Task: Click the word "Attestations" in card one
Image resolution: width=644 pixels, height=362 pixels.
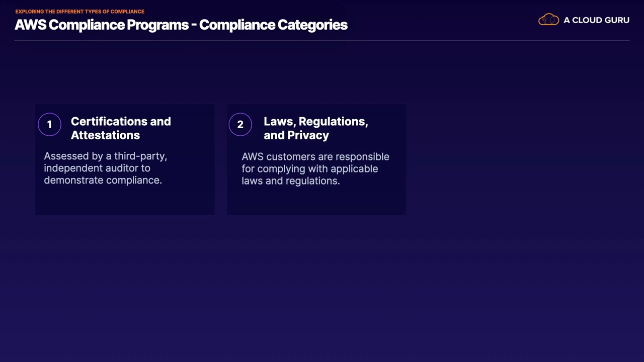Action: point(105,135)
